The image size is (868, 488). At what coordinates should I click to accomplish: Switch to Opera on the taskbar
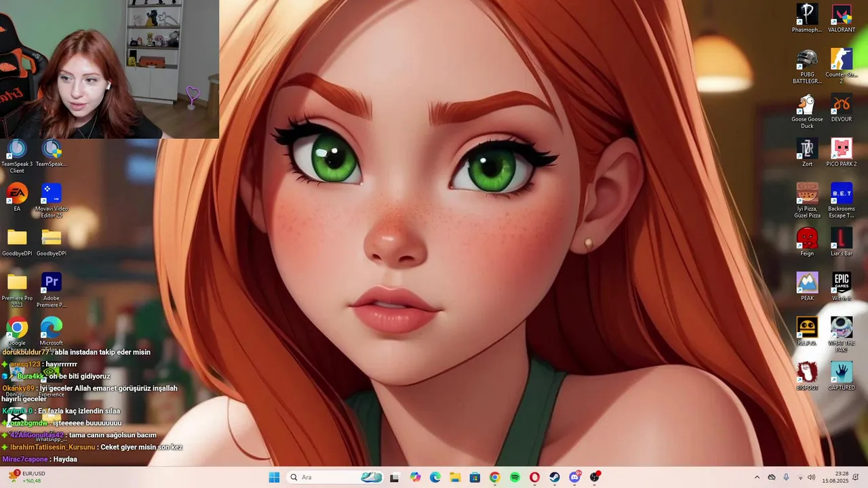[534, 477]
